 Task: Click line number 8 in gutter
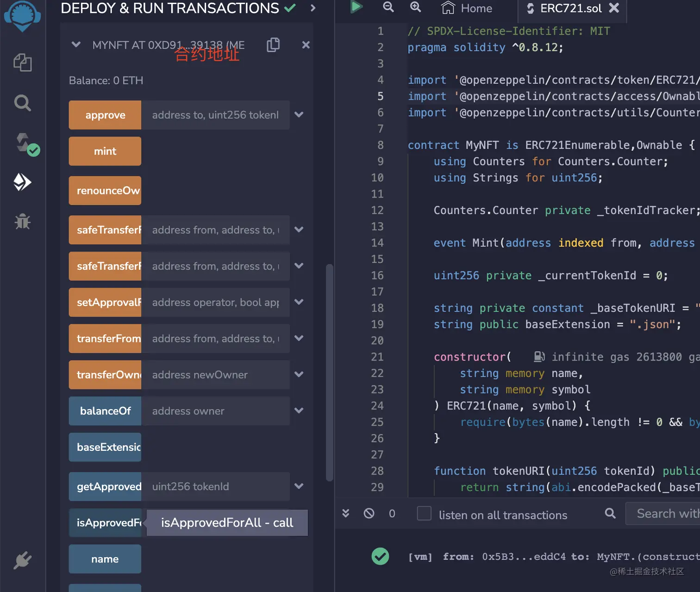(381, 145)
